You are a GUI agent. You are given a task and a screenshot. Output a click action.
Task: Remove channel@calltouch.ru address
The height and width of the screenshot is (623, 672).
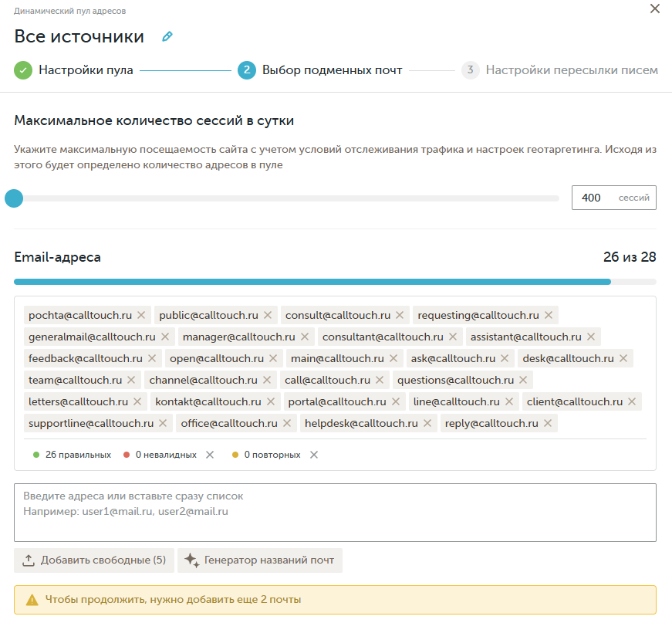(267, 380)
